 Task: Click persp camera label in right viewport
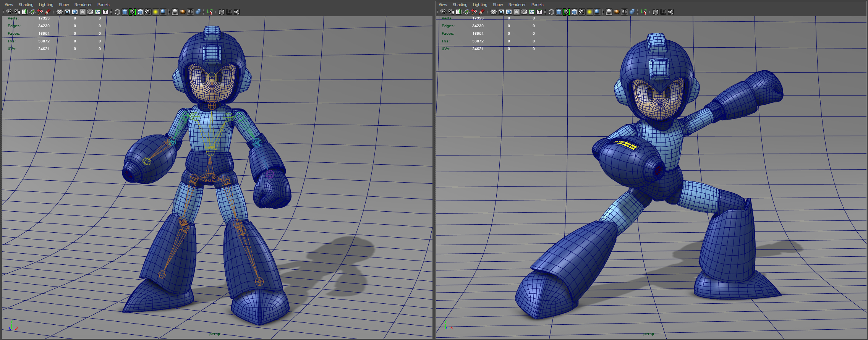point(649,334)
